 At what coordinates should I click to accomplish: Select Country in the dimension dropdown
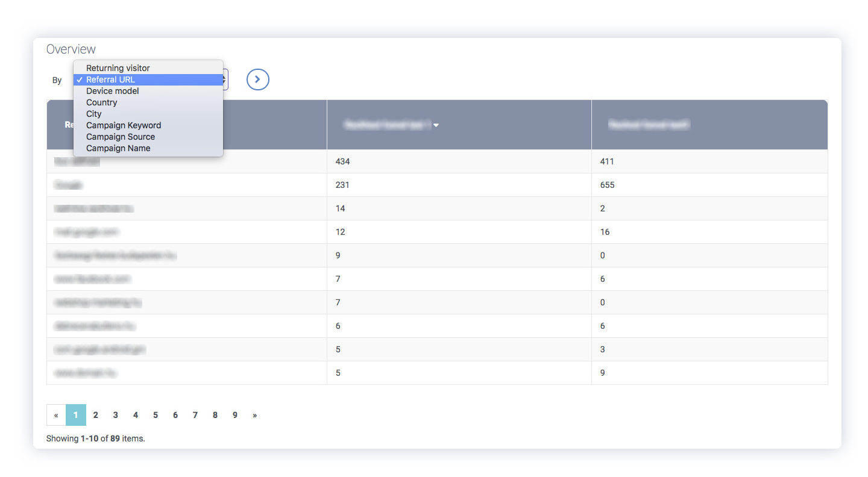click(101, 102)
